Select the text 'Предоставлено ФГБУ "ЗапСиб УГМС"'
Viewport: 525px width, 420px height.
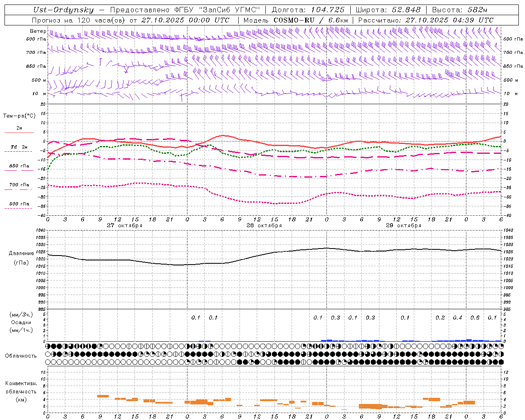[x=185, y=10]
